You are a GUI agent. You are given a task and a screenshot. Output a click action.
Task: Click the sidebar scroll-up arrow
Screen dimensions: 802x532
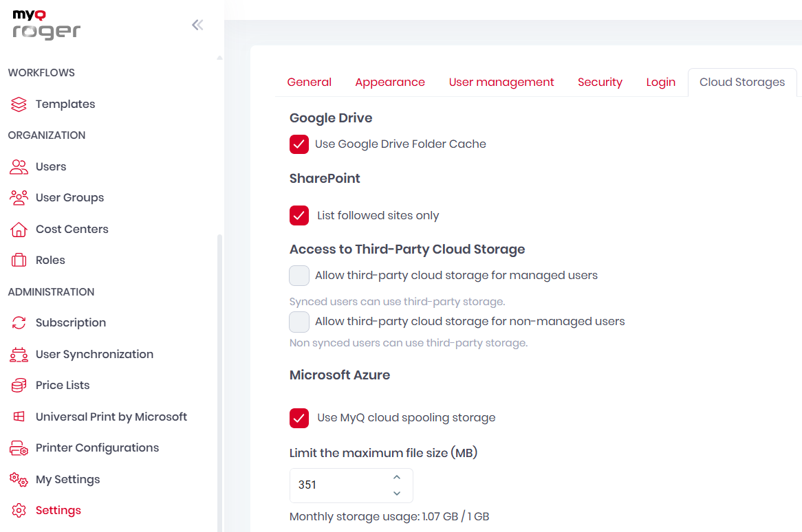click(x=220, y=57)
